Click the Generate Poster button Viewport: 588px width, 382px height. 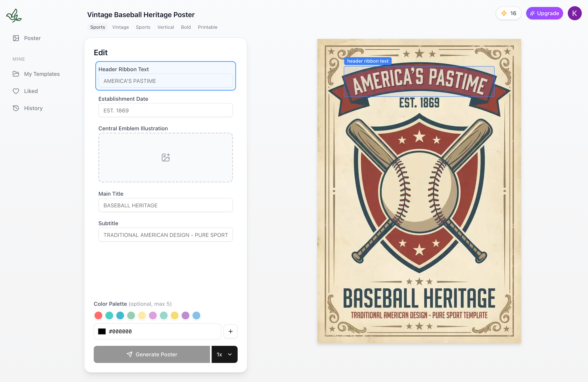click(152, 354)
